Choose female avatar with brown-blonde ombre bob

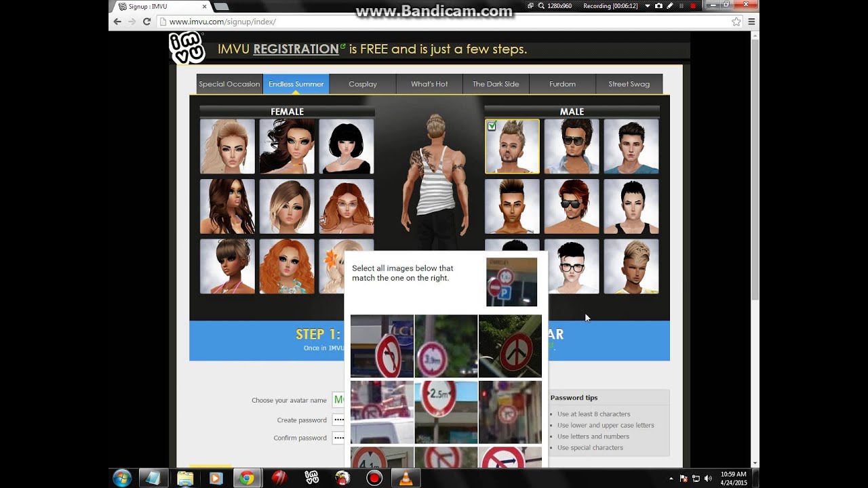(287, 206)
